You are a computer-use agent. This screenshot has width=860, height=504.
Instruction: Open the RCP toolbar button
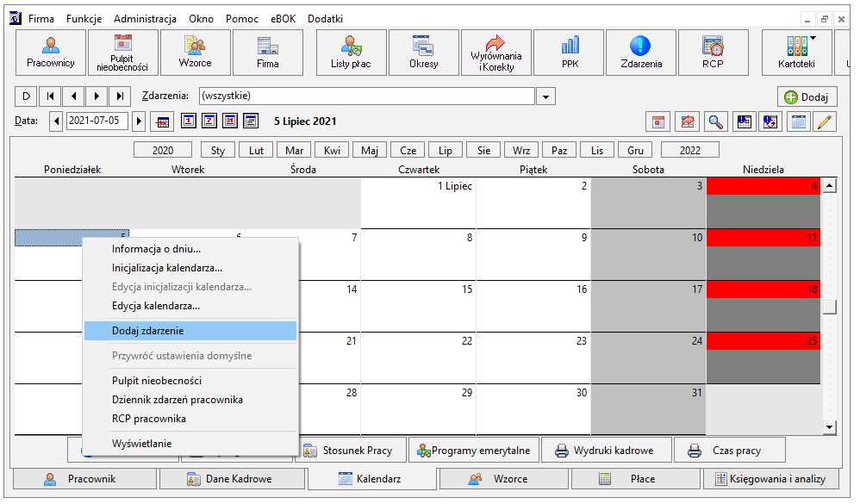pos(713,53)
